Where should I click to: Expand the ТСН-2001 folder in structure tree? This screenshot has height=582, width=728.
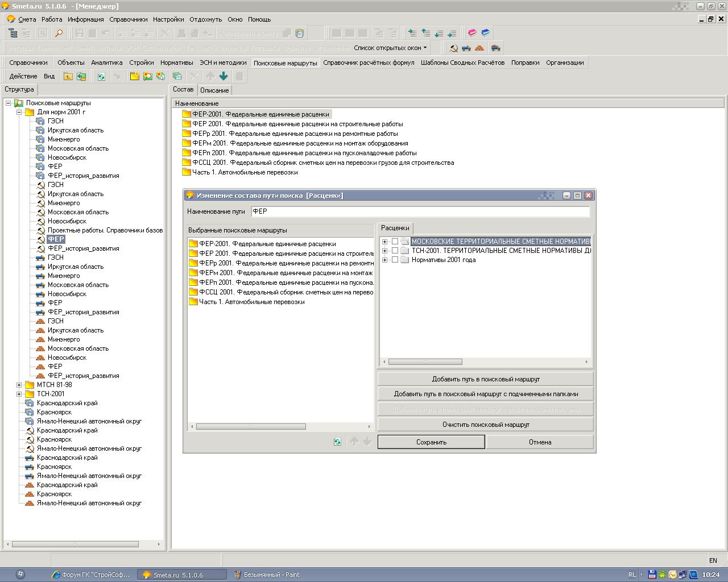point(19,394)
